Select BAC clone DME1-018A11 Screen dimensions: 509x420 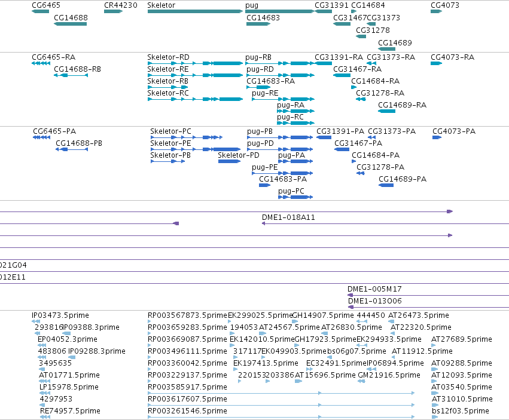coord(385,224)
